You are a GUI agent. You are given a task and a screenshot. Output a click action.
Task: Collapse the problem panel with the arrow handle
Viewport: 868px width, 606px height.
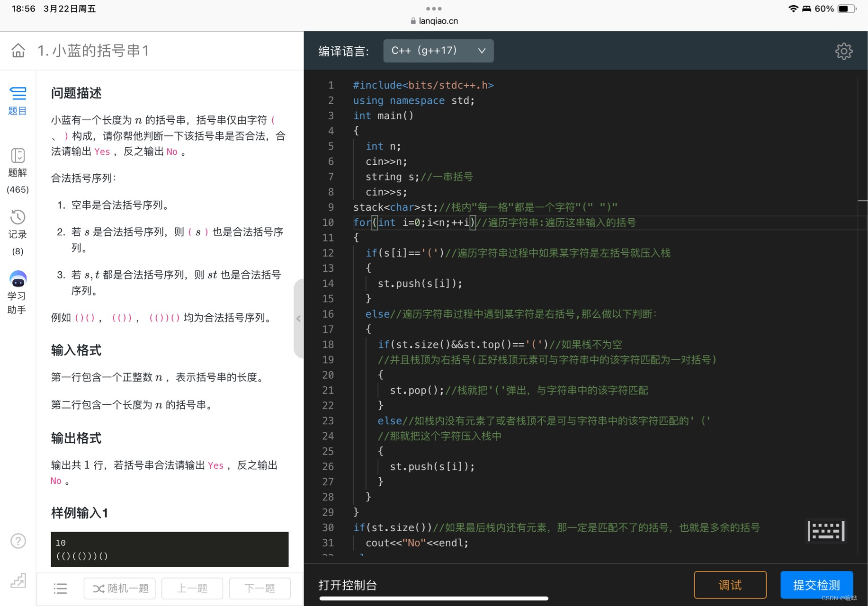point(298,318)
